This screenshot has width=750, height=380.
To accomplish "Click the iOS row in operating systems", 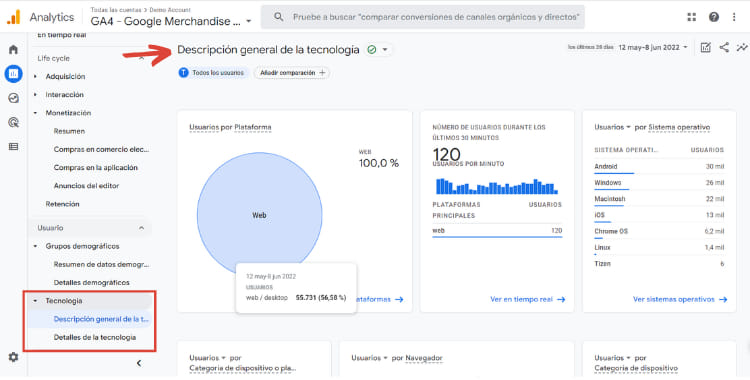I will 659,215.
